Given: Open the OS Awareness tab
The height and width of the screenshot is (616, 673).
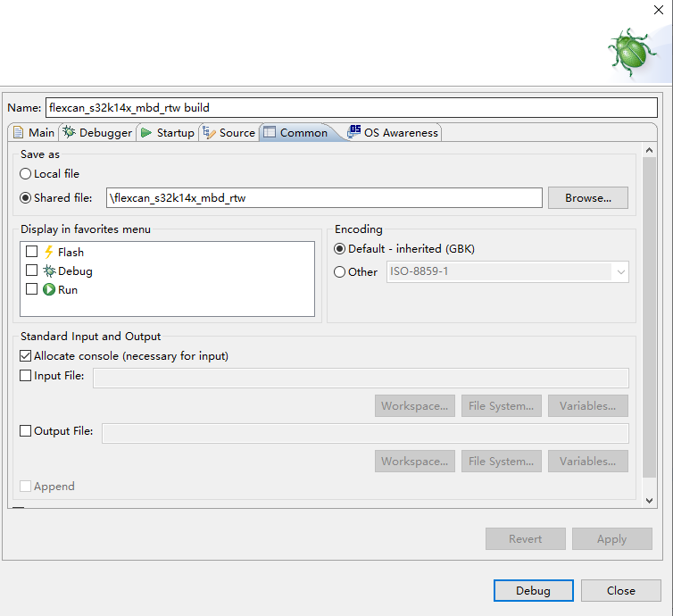Looking at the screenshot, I should 393,133.
